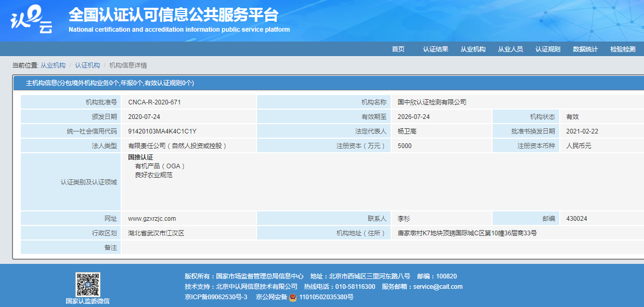
Task: Click the 从业机构 breadcrumb link
Action: (x=53, y=65)
